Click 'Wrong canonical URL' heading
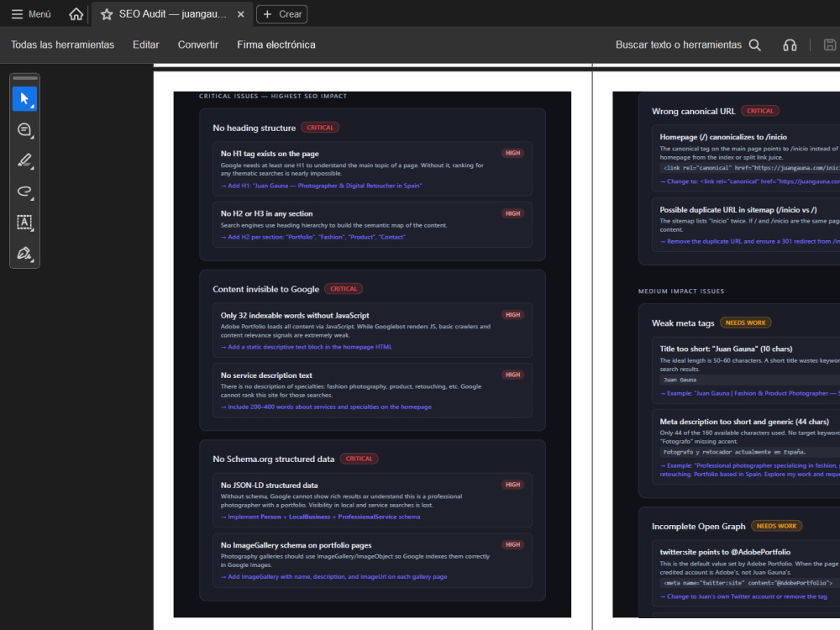 [x=693, y=112]
